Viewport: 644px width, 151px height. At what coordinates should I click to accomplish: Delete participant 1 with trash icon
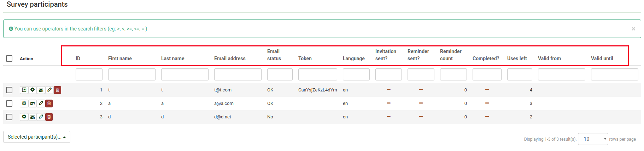pyautogui.click(x=58, y=90)
